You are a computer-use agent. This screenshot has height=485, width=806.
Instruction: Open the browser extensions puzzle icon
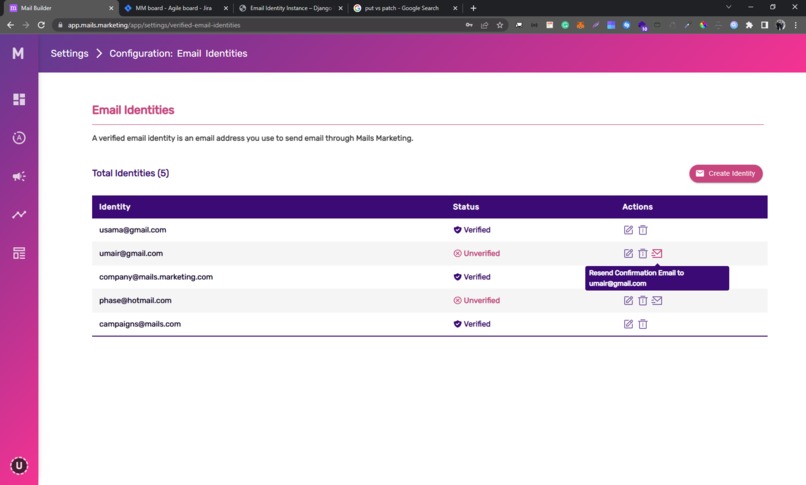pyautogui.click(x=749, y=25)
